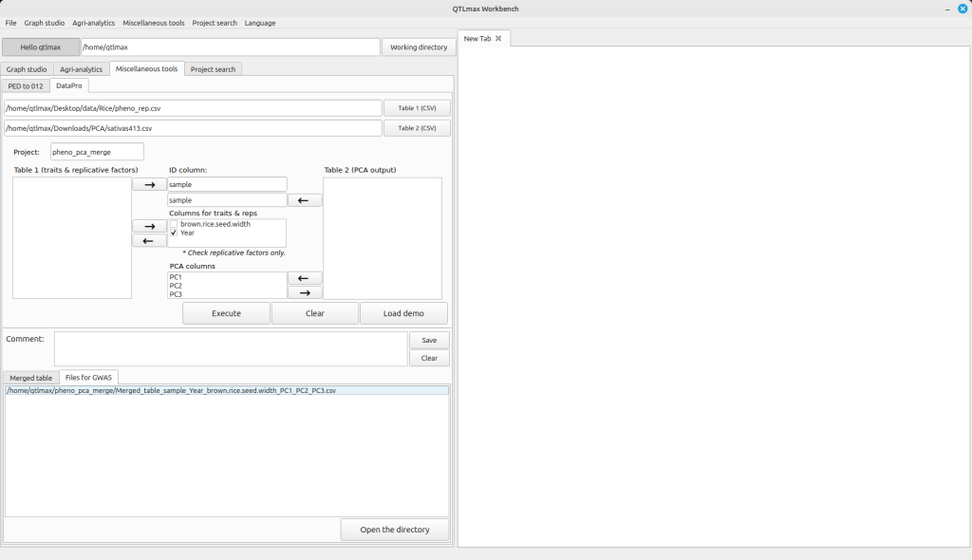Screen dimensions: 972x560
Task: Open the Miscellaneous tools menu
Action: (153, 23)
